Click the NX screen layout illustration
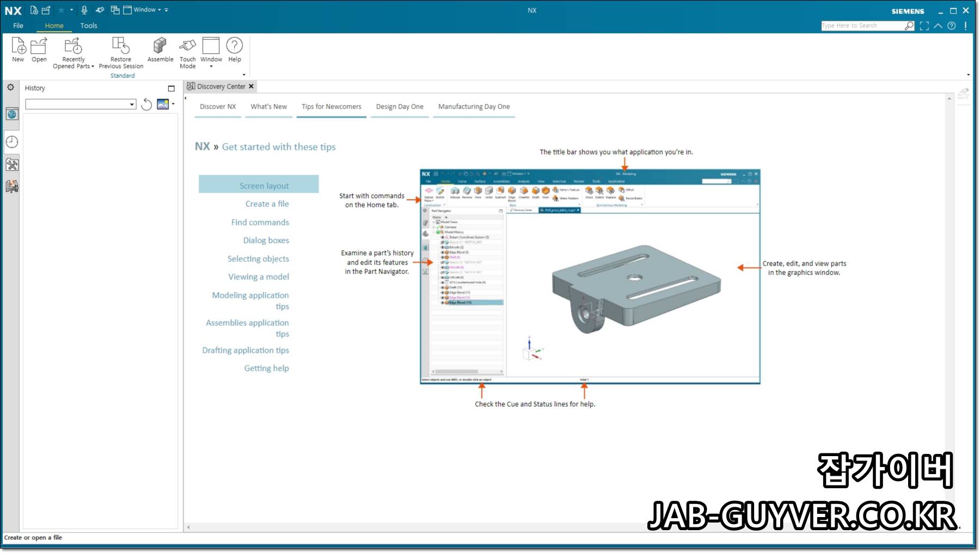This screenshot has height=553, width=980. pyautogui.click(x=590, y=277)
